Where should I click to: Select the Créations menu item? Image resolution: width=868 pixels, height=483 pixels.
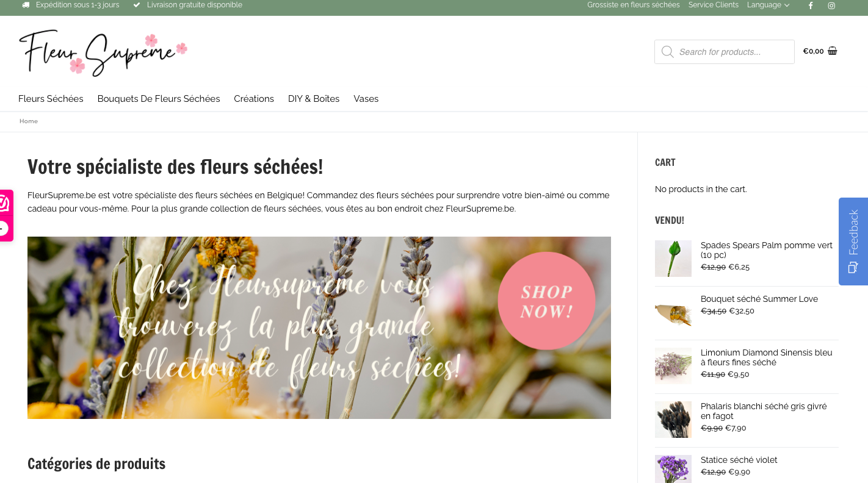254,99
